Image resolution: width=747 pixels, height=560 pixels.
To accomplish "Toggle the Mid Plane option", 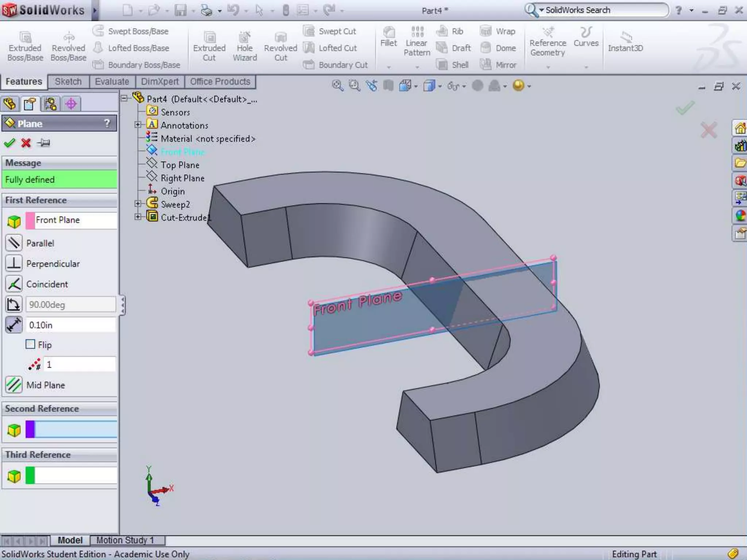I will click(14, 385).
